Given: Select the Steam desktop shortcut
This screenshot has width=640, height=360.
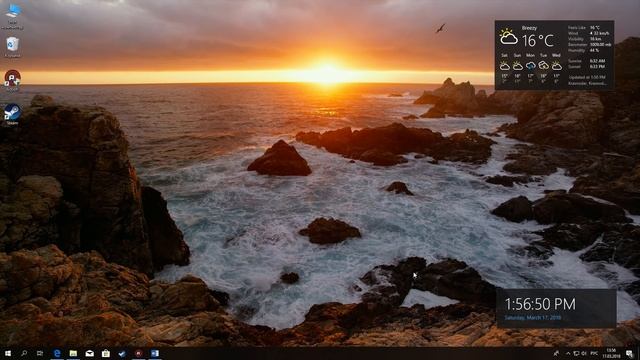Looking at the screenshot, I should click(12, 114).
